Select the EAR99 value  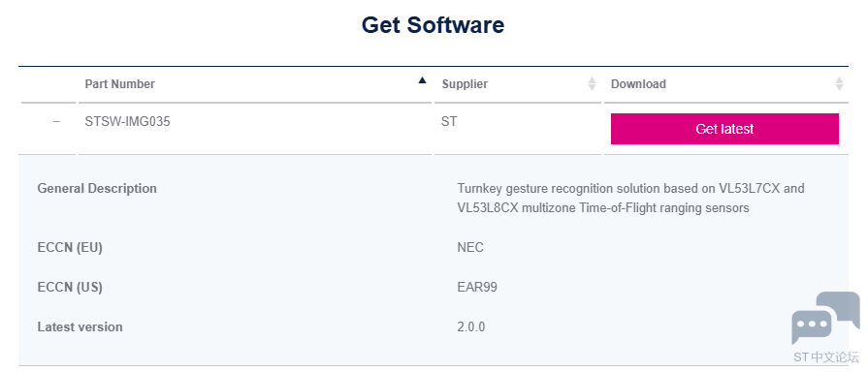click(x=477, y=288)
